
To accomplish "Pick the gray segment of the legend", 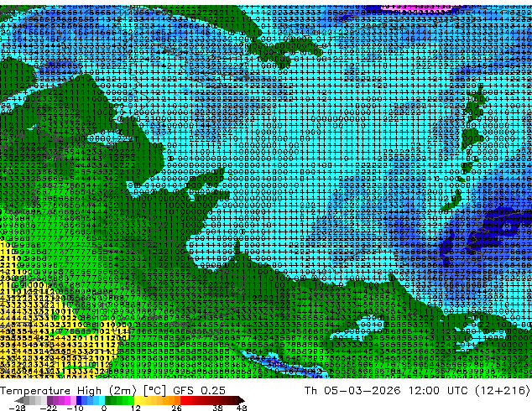I will coord(35,400).
